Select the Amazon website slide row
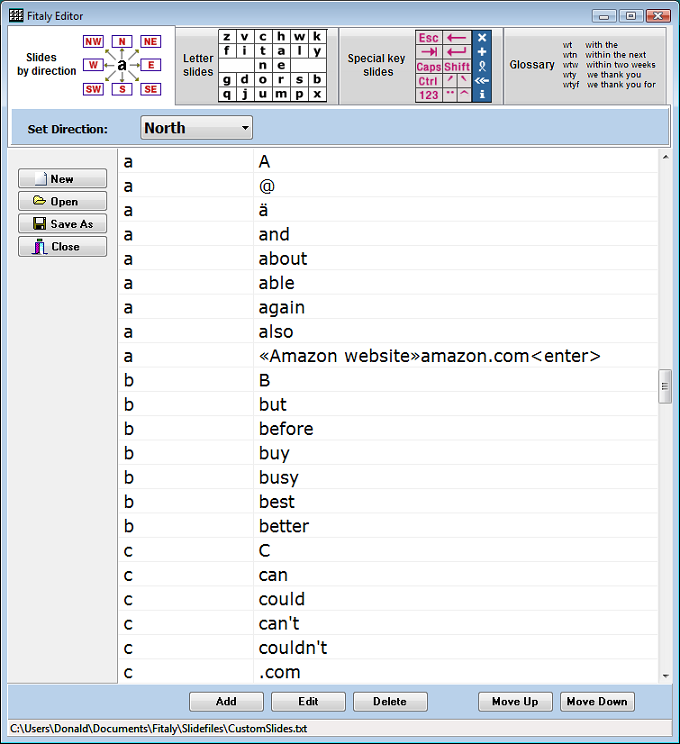The height and width of the screenshot is (744, 680). coord(429,356)
